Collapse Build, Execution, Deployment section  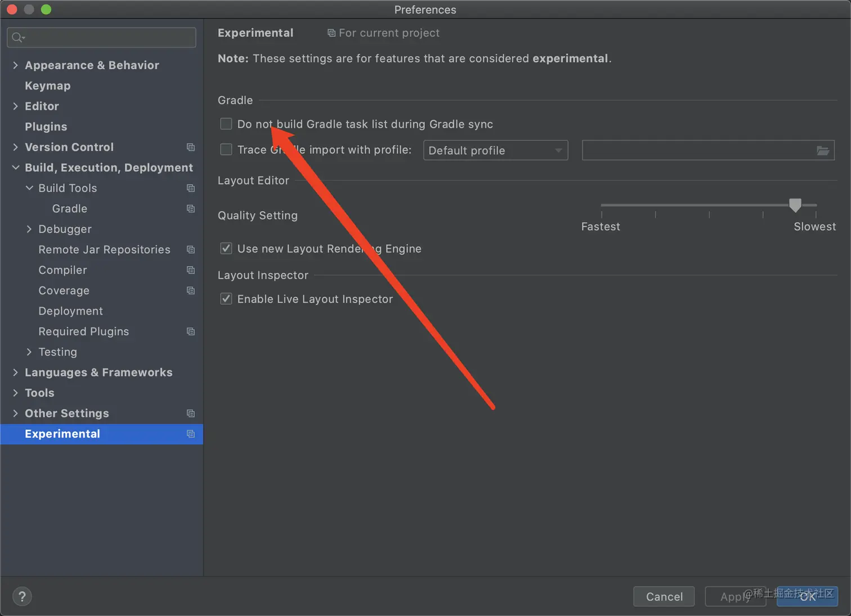[16, 168]
